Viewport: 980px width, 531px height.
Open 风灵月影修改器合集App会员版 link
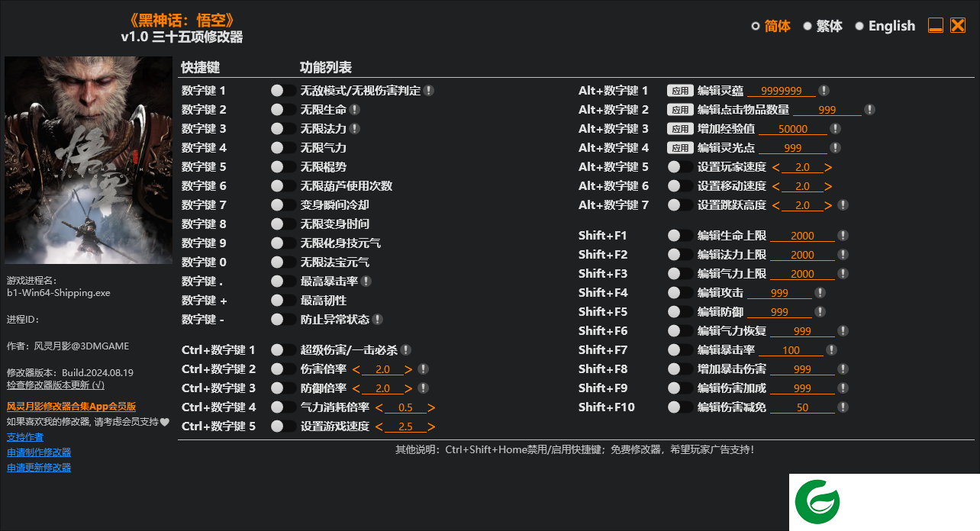pos(72,407)
